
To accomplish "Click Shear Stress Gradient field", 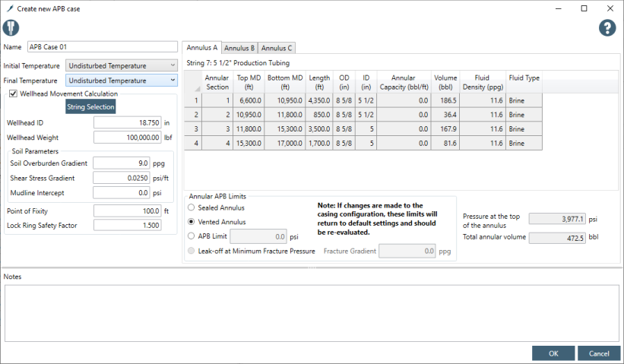I will 122,179.
